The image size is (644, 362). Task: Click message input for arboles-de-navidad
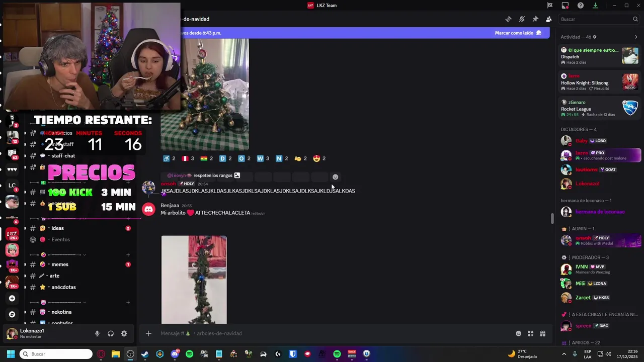pos(335,333)
